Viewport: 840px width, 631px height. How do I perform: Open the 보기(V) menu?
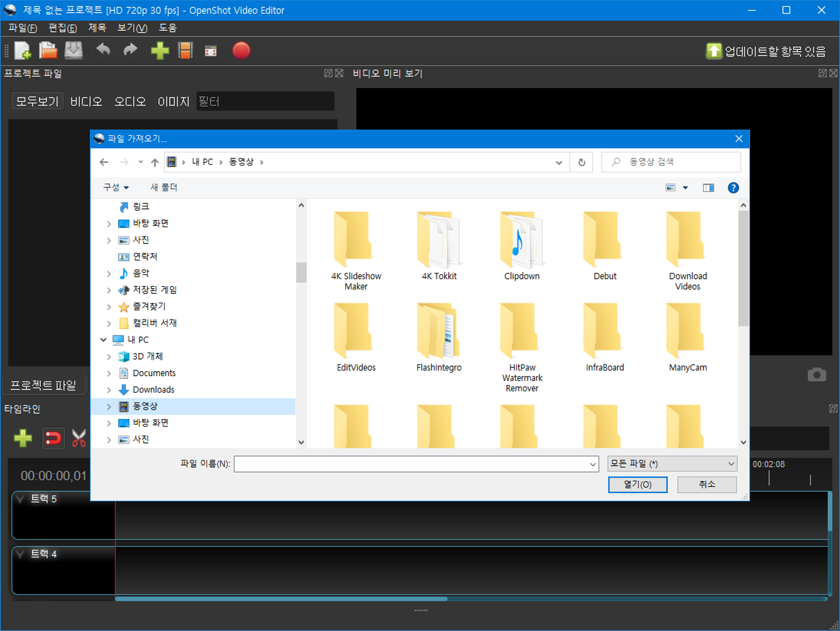(x=132, y=28)
